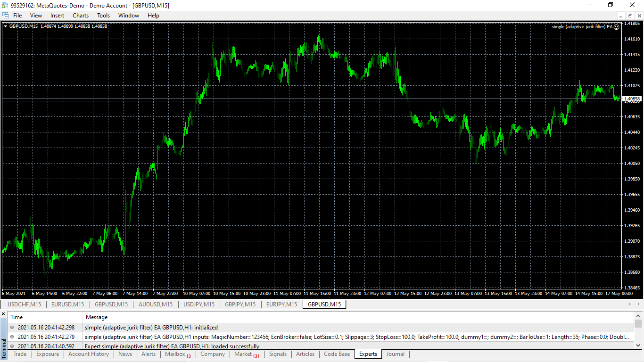The width and height of the screenshot is (644, 362).
Task: Click the bullet icon of the 20:41:42.279 log entry
Action: point(12,337)
